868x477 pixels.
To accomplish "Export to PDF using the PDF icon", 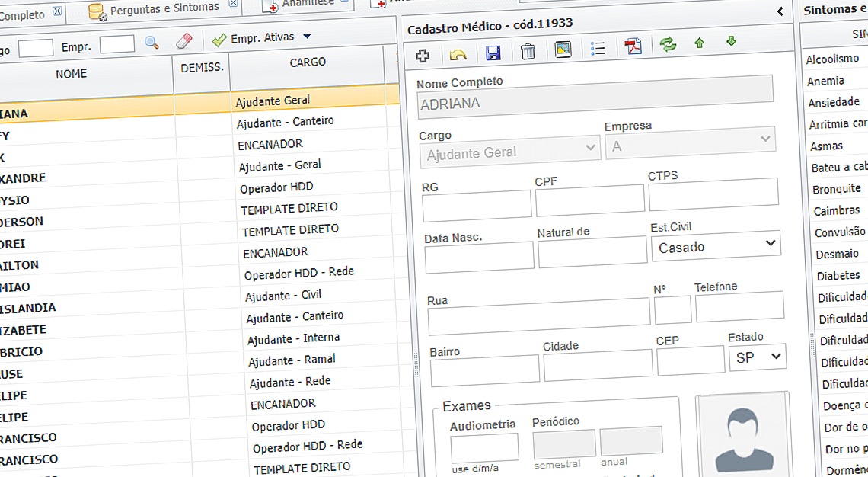I will tap(633, 46).
